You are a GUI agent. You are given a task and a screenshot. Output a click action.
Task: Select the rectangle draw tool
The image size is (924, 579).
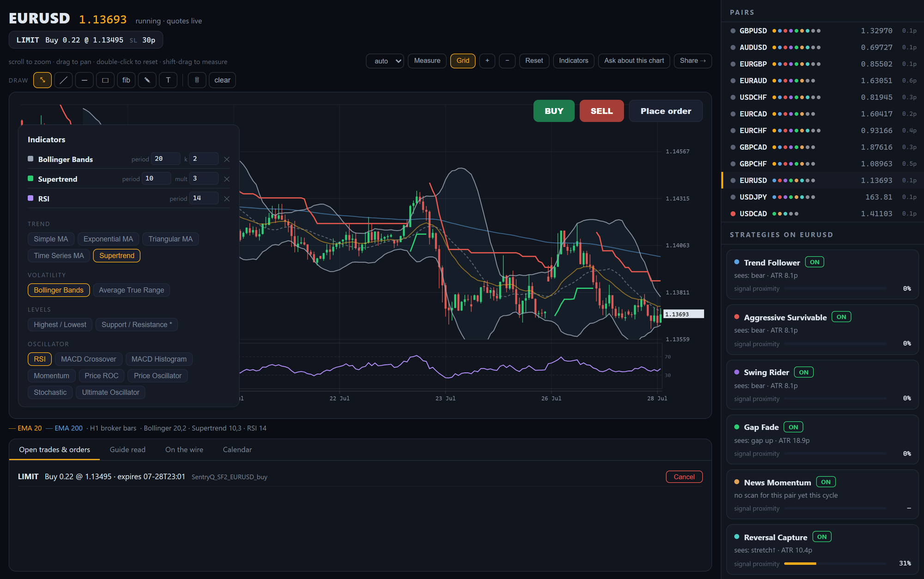[105, 80]
